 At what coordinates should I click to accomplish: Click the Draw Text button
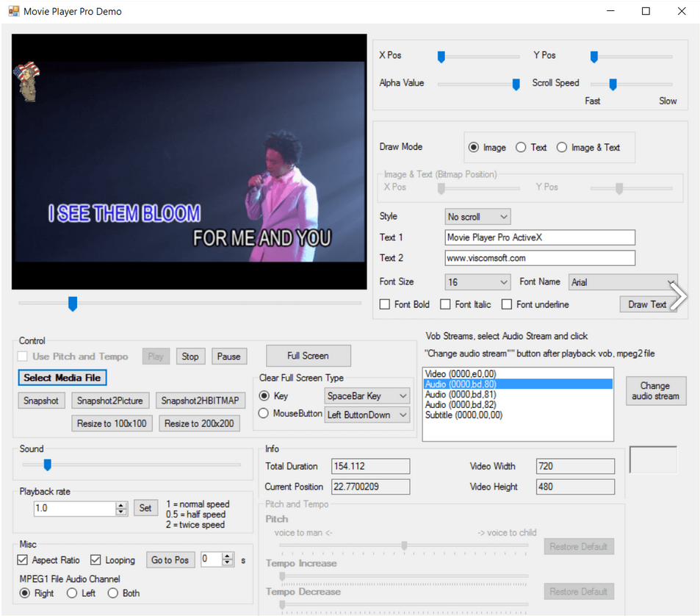[648, 304]
